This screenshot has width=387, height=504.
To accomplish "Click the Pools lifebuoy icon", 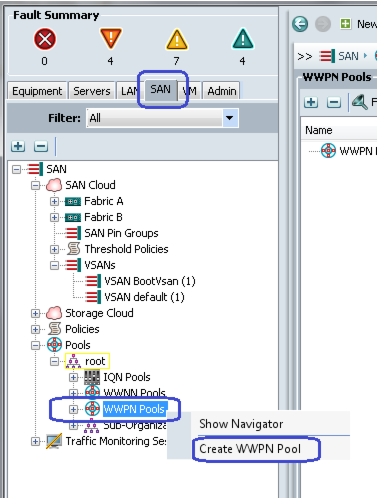I will (54, 345).
